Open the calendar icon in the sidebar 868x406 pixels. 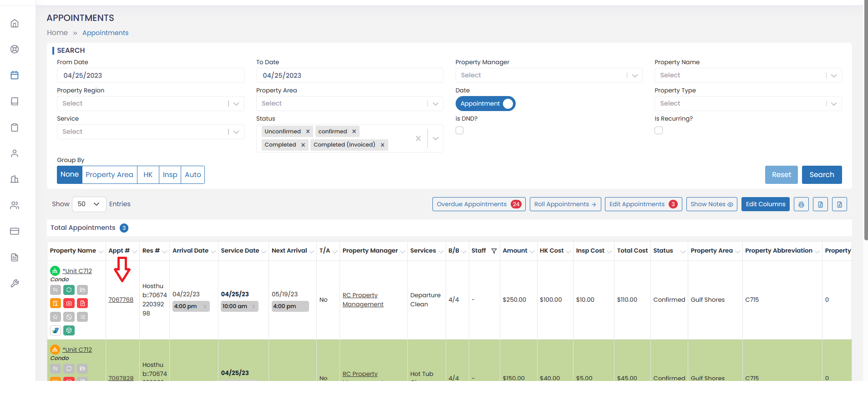point(15,75)
